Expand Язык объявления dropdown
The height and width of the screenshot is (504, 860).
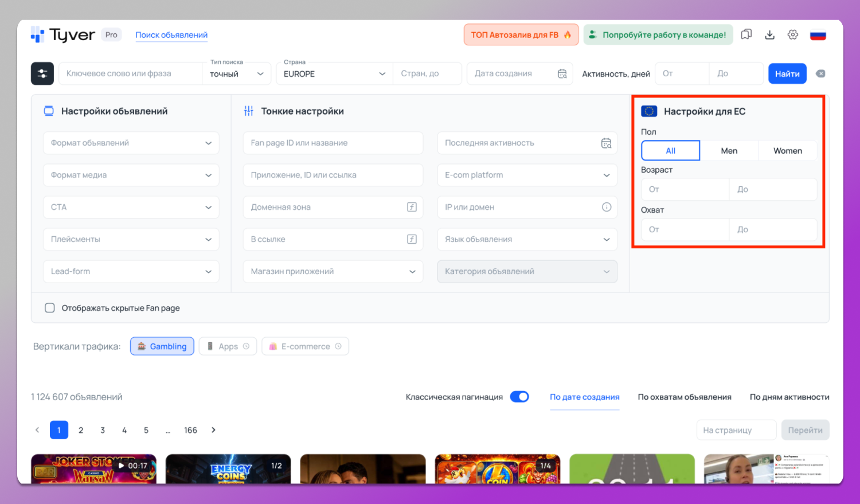(x=526, y=239)
